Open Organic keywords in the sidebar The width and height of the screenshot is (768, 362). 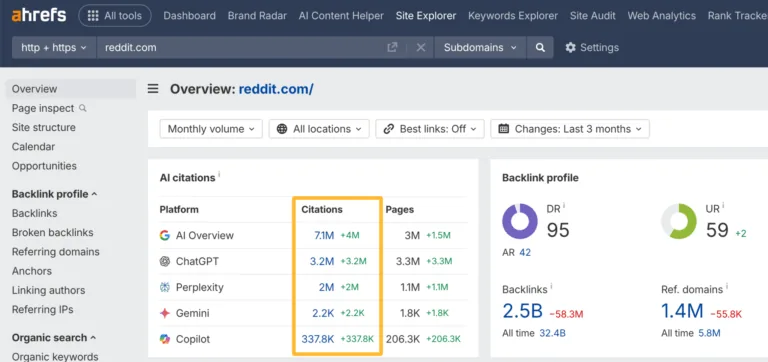click(x=55, y=357)
